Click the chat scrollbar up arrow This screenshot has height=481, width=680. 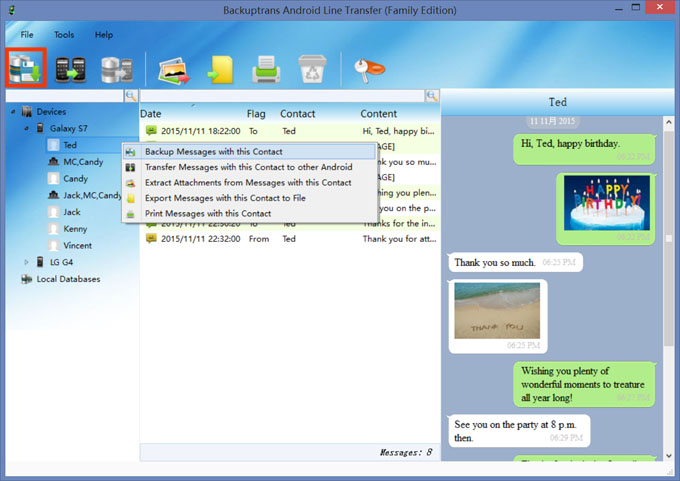[x=669, y=122]
